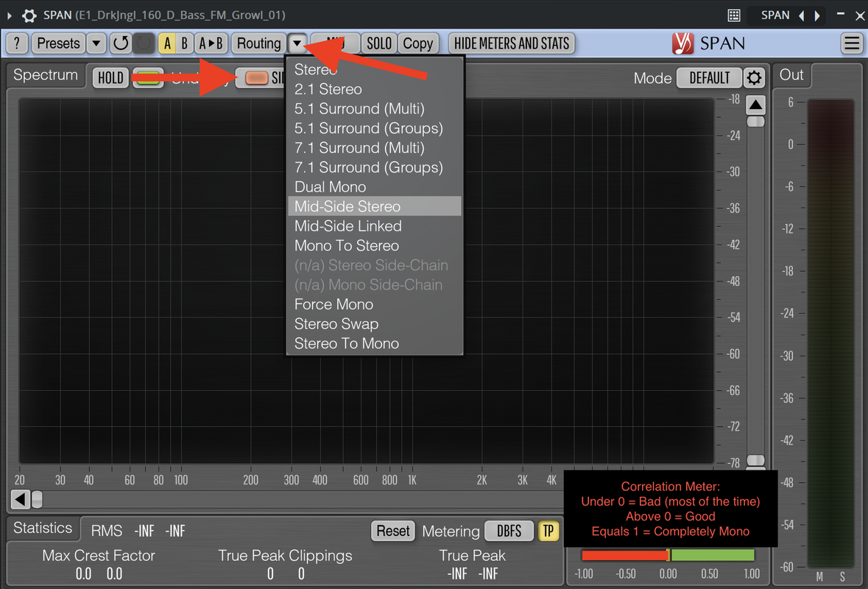Go to next plugin with right arrow
Viewport: 868px width, 589px height.
point(817,15)
